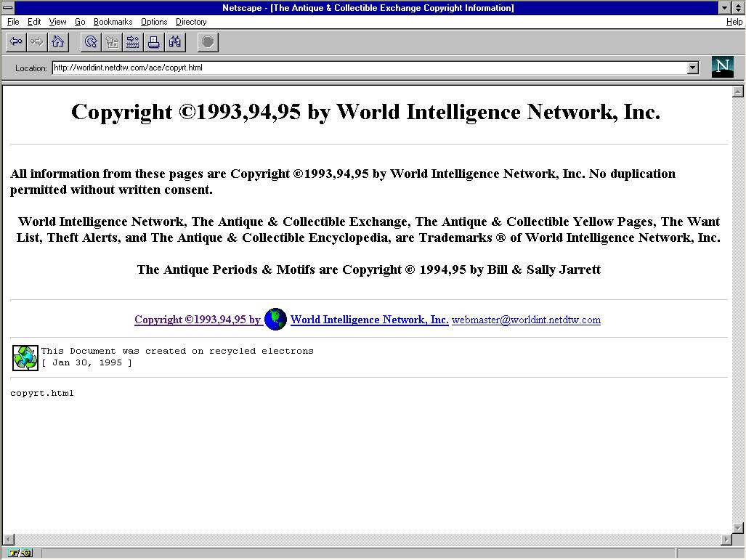The height and width of the screenshot is (560, 746).
Task: Click the page heading 'Copyright ©1993,94,95 by World Intelligence Network, Inc.'
Action: (365, 113)
